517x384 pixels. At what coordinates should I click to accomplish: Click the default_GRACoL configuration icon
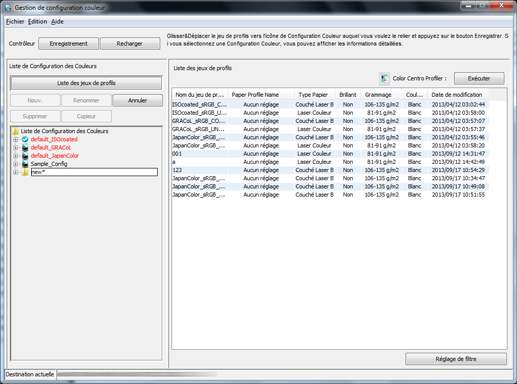[x=25, y=148]
